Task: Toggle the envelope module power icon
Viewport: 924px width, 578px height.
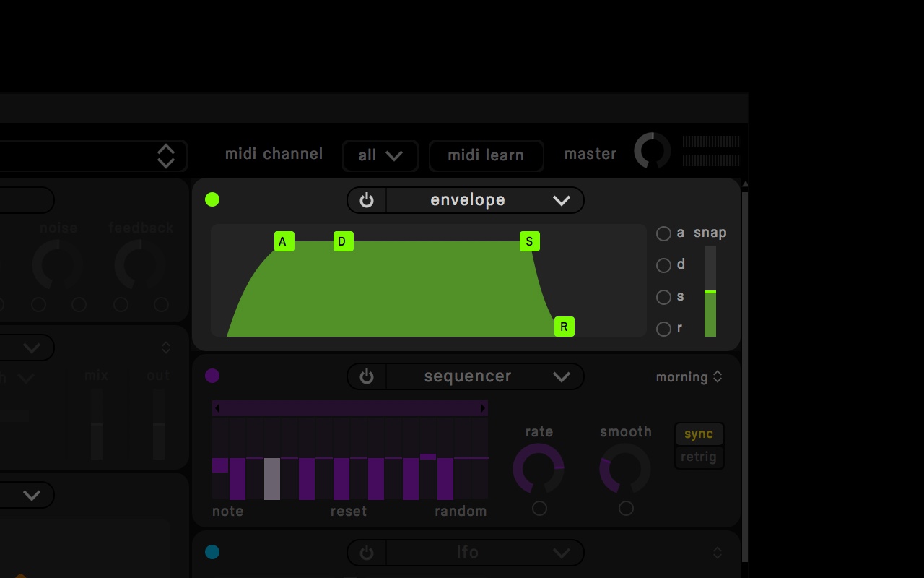Action: pos(367,200)
